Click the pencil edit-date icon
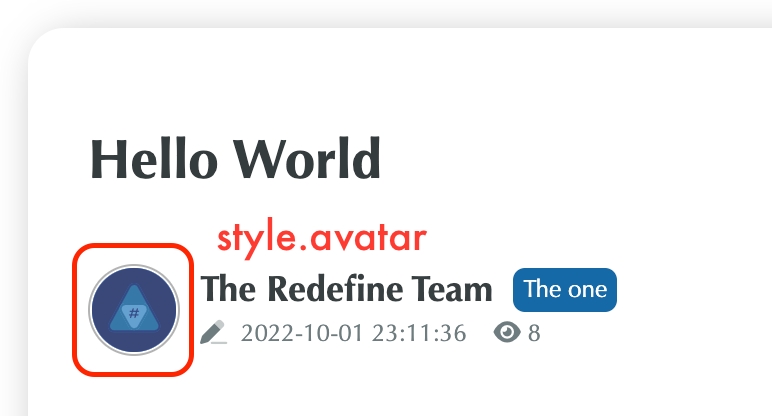Screen dimensions: 772x416 [214, 332]
